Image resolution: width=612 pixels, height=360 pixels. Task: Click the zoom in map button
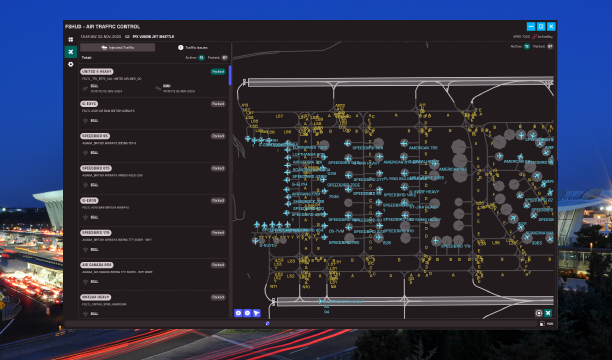238,313
